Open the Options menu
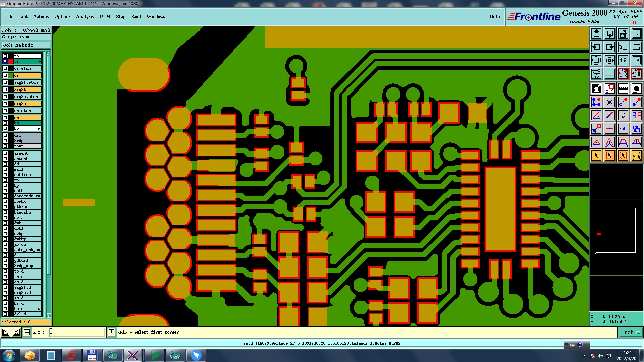Screen dimensions: 644x362 [62, 16]
